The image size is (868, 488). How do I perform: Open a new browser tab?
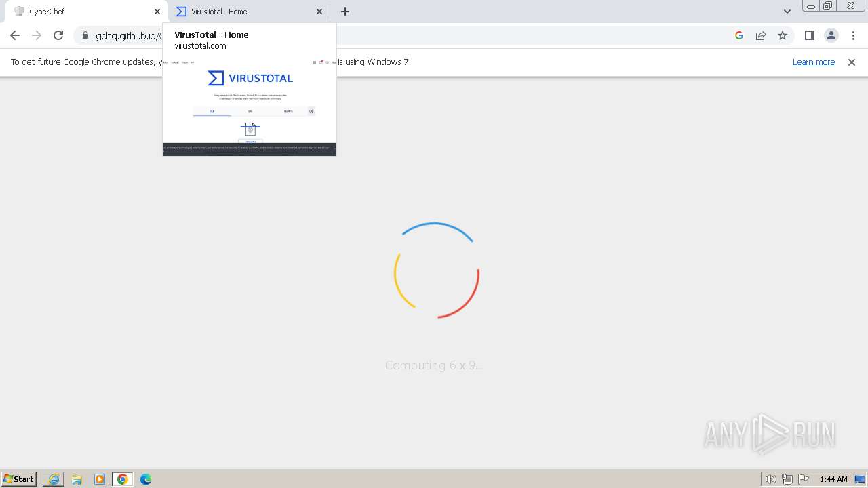pyautogui.click(x=345, y=12)
